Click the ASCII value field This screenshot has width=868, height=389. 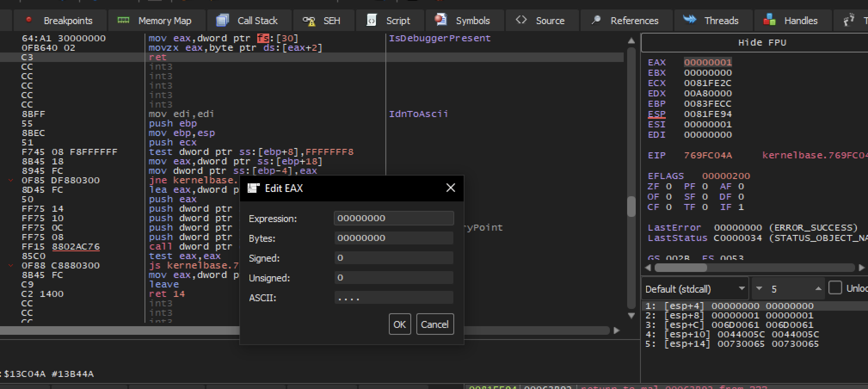pos(394,297)
